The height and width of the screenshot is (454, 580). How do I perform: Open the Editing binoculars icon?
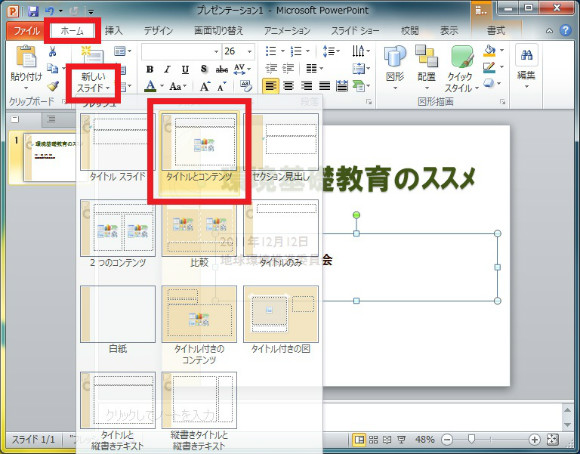(526, 55)
